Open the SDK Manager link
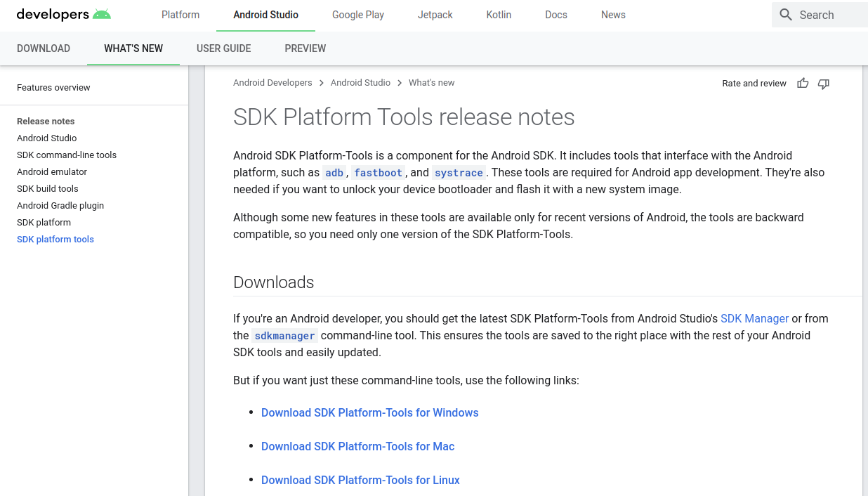Image resolution: width=868 pixels, height=496 pixels. coord(755,319)
